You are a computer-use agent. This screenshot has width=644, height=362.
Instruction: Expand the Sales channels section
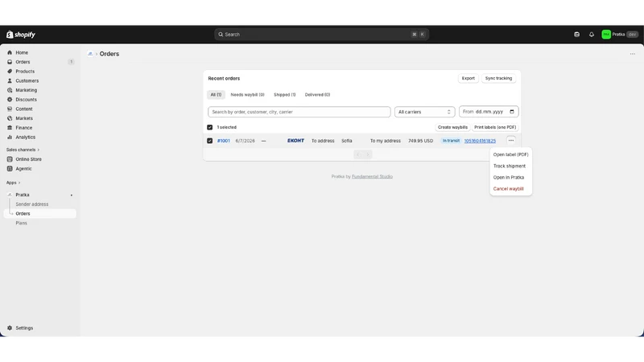(23, 150)
